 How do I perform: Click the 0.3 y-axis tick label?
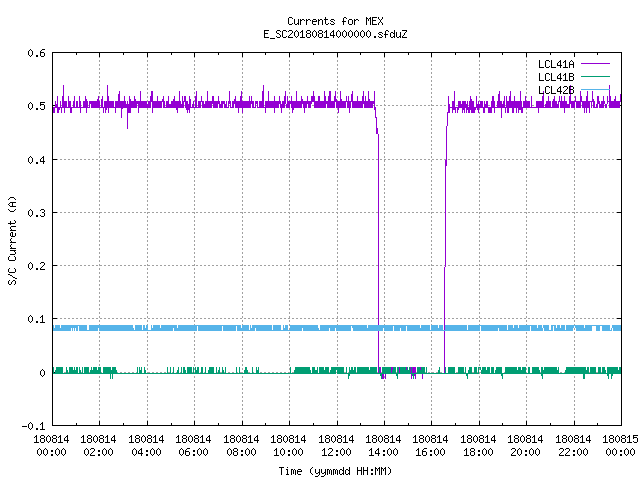pyautogui.click(x=36, y=213)
